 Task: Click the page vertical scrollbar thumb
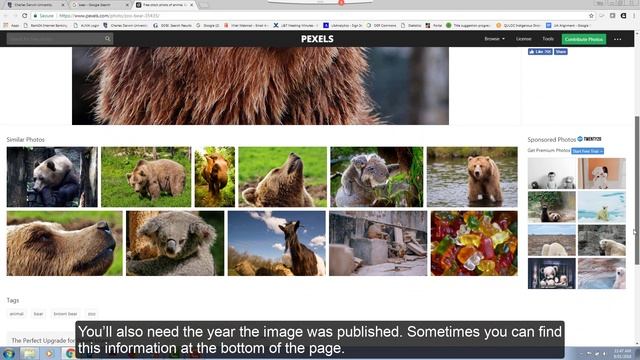pyautogui.click(x=637, y=190)
